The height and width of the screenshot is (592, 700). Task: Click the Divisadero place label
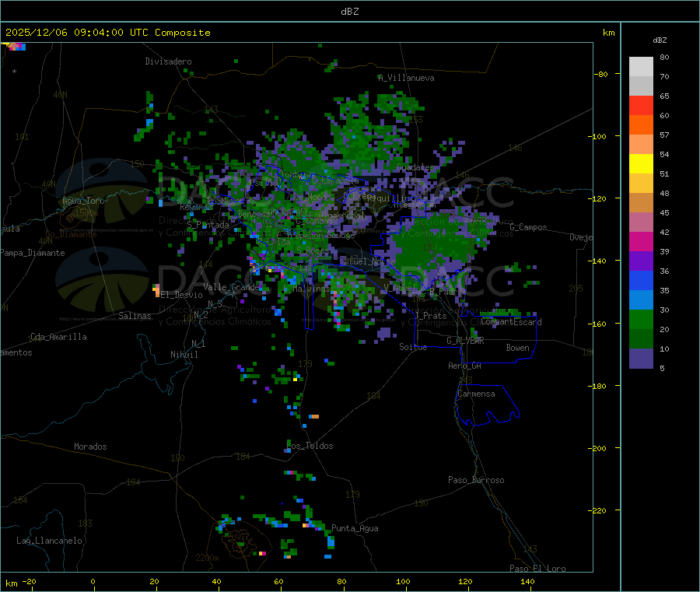tap(168, 61)
